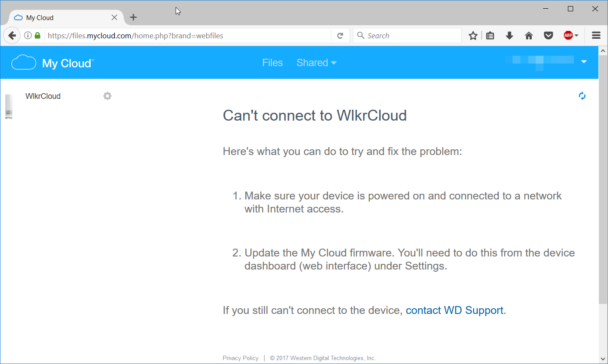Click the Pocket save icon
The width and height of the screenshot is (608, 364).
(548, 36)
